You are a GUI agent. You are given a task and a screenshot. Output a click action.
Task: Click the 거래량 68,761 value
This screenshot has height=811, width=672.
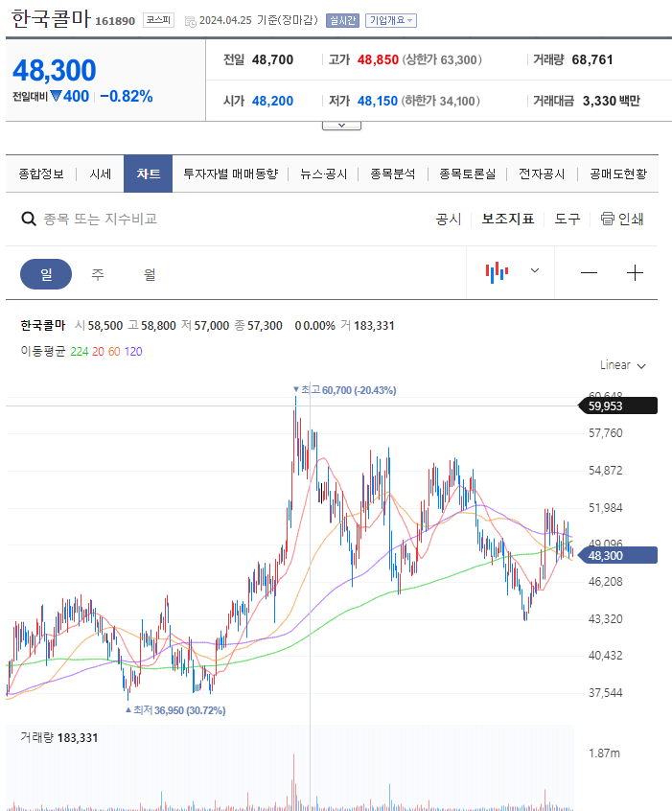(x=592, y=60)
